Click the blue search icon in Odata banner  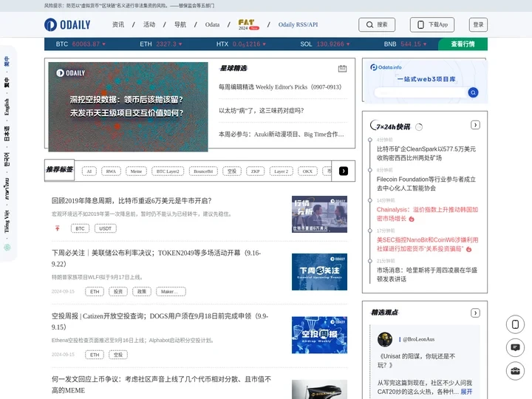tap(473, 92)
